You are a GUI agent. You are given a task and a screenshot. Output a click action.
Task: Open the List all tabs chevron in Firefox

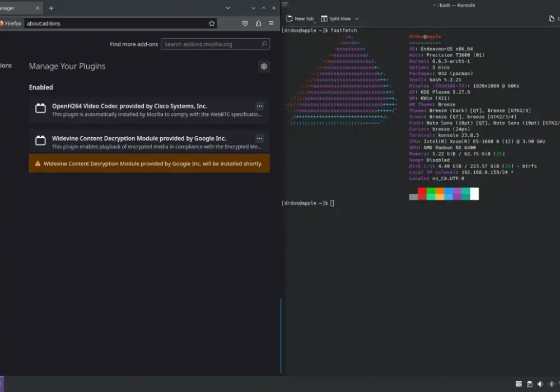click(x=227, y=8)
